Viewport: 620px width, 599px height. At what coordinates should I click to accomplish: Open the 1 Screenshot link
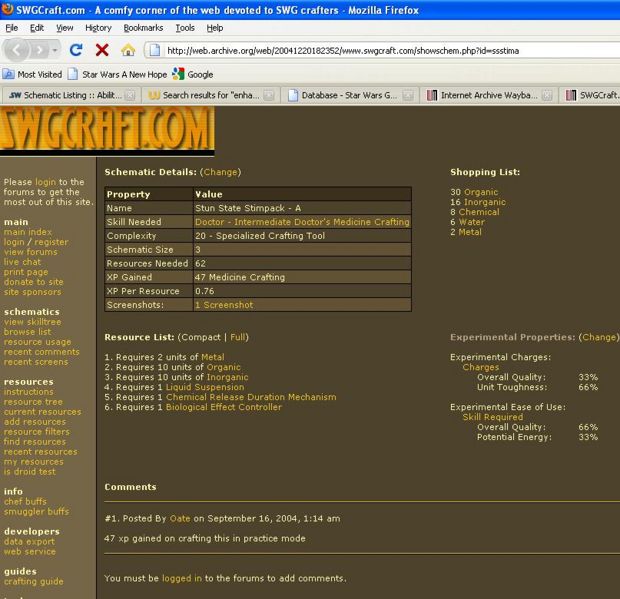coord(224,304)
